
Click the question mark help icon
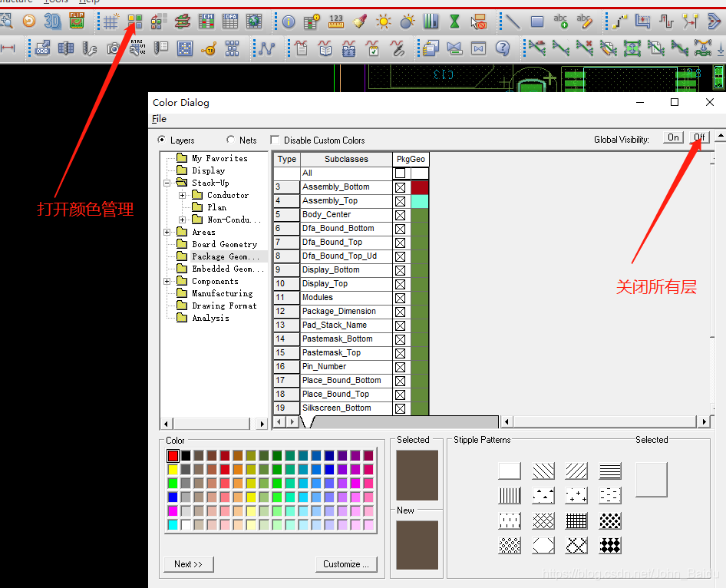(503, 48)
